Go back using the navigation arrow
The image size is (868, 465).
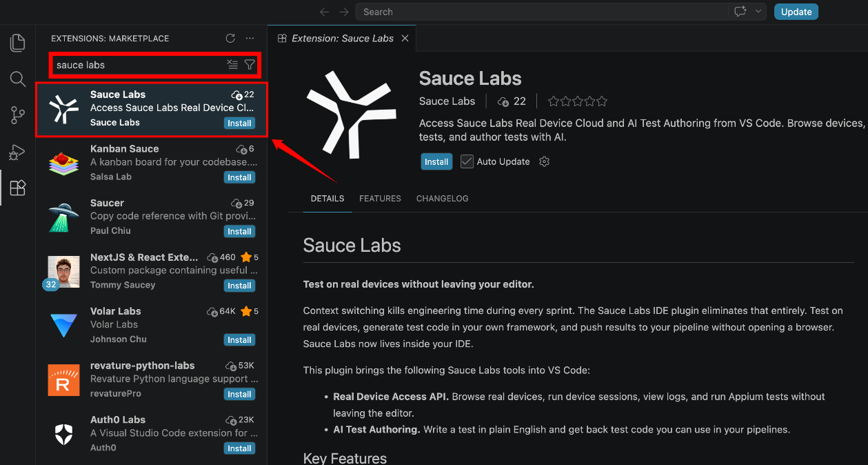[325, 12]
